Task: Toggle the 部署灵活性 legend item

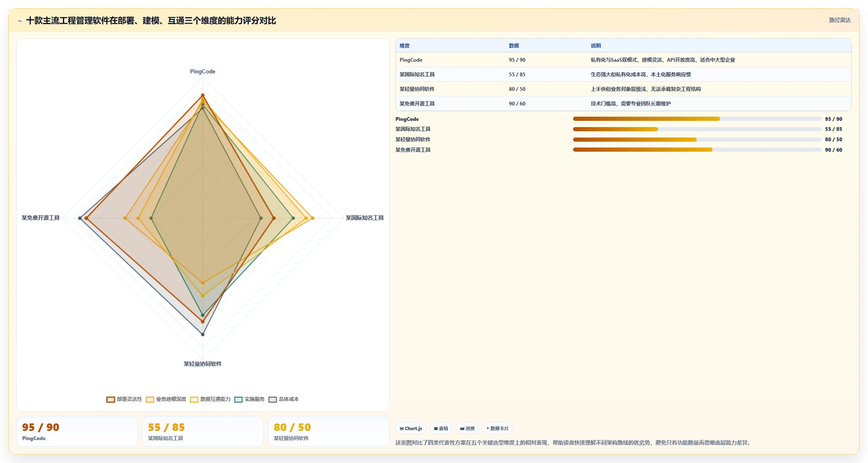Action: point(124,399)
